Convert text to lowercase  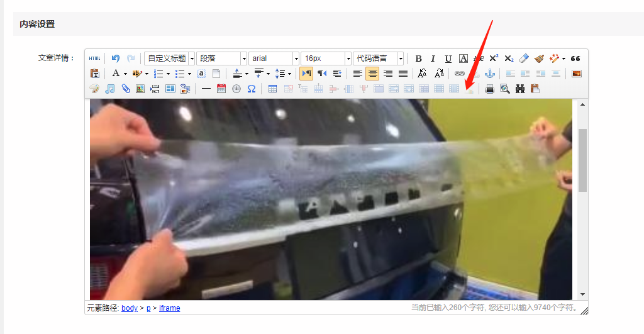coord(439,74)
